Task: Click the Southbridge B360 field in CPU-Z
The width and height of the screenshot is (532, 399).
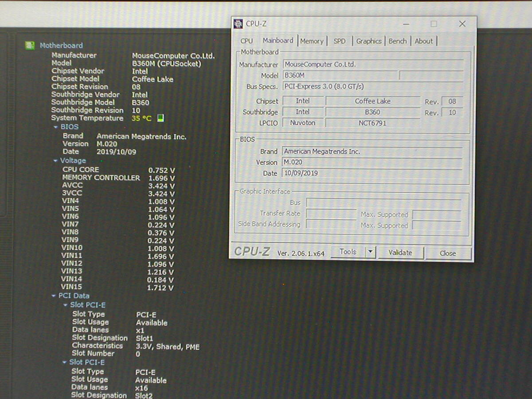Action: (373, 112)
